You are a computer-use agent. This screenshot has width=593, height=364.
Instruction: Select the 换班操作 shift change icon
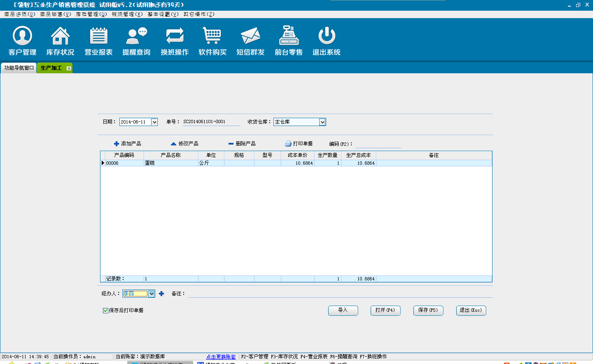[x=175, y=36]
